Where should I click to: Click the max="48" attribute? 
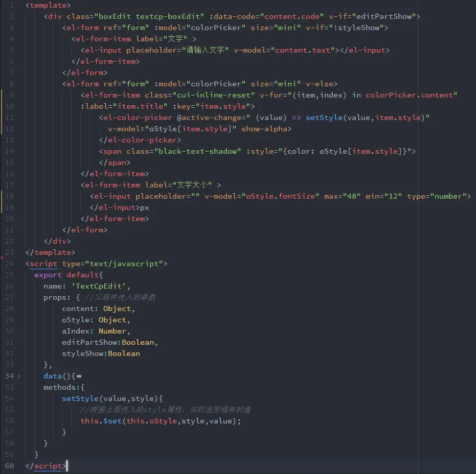(x=343, y=196)
